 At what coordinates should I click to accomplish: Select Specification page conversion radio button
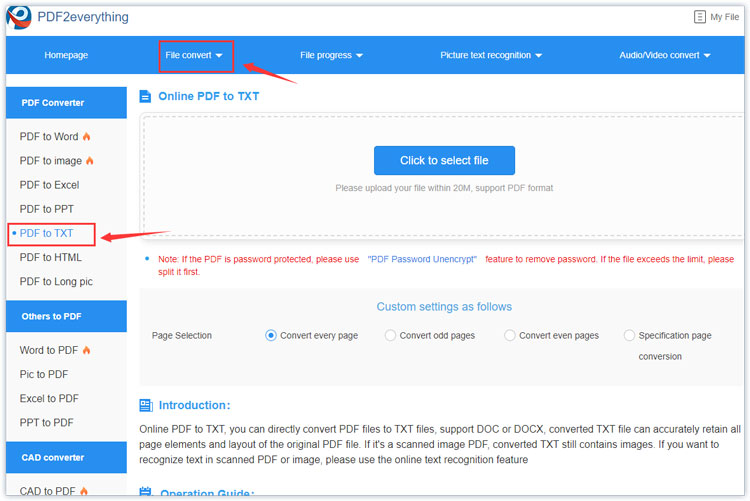[629, 335]
